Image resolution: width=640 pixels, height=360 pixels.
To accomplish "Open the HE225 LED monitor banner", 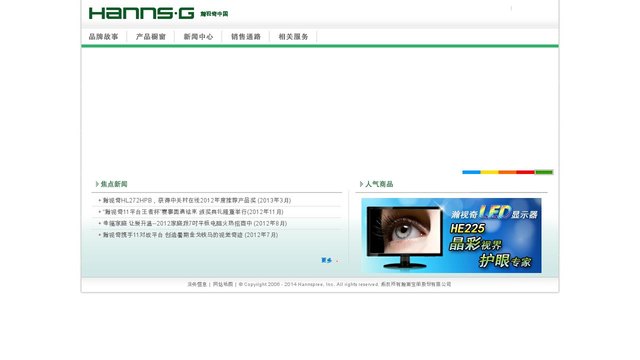I will coord(451,236).
